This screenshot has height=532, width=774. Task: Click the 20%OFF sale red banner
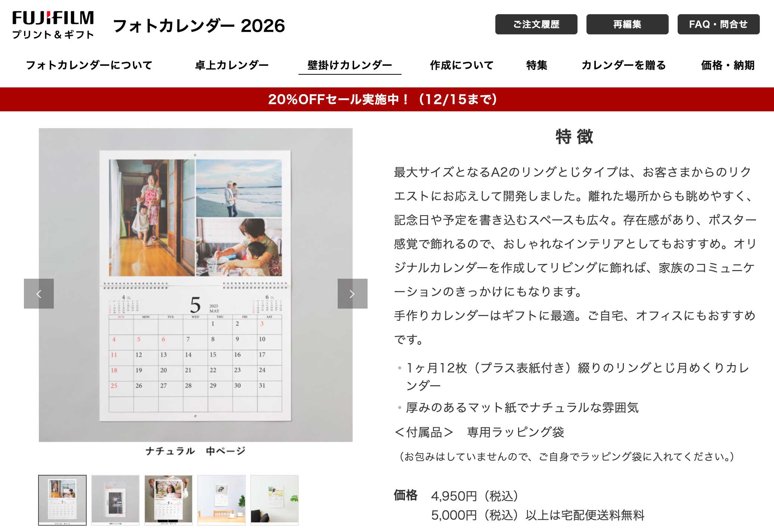click(x=383, y=99)
